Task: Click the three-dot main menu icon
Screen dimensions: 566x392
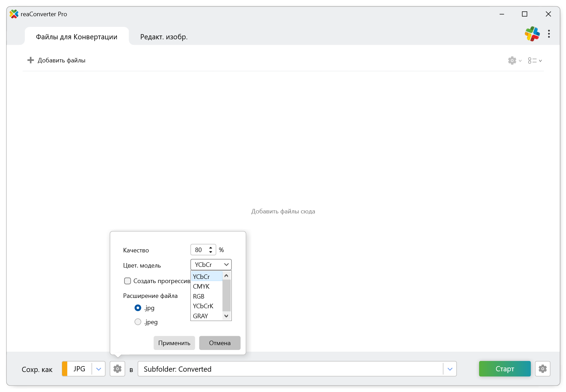Action: [549, 34]
